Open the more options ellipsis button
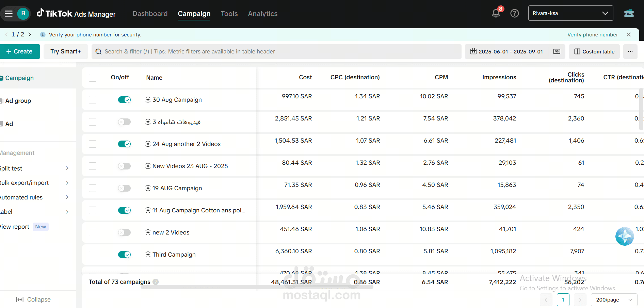Screen dimensions: 644x308 pyautogui.click(x=630, y=51)
